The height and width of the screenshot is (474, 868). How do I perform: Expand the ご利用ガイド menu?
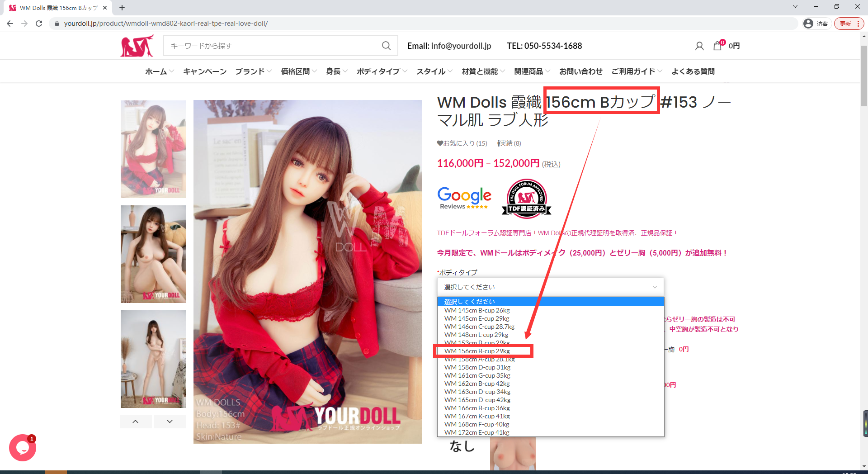(637, 71)
